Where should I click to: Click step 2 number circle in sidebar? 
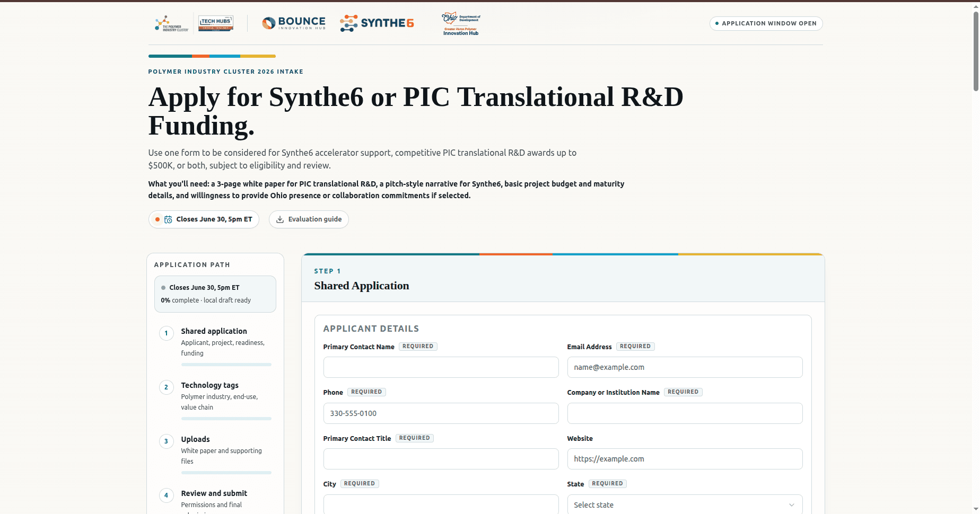(166, 387)
